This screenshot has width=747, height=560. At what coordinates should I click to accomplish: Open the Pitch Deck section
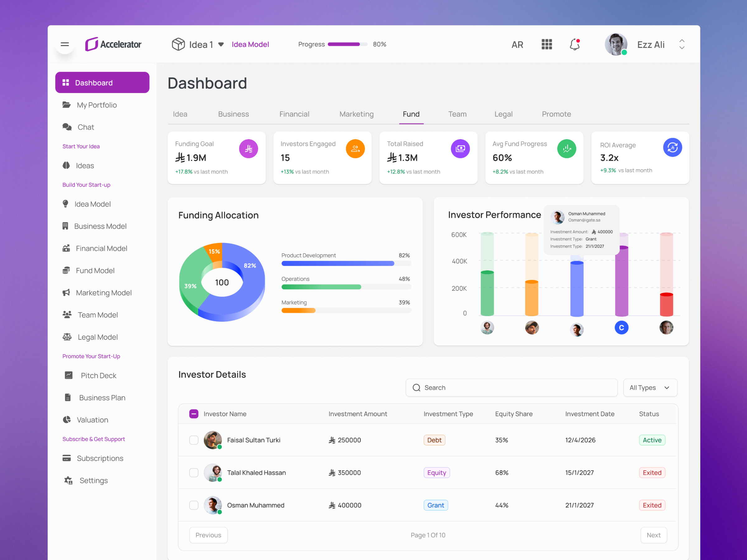[98, 375]
